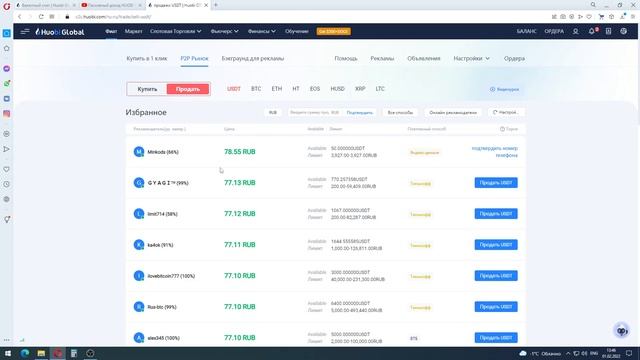Click the orange promo banner in header
Image resolution: width=640 pixels, height=360 pixels.
(x=333, y=31)
